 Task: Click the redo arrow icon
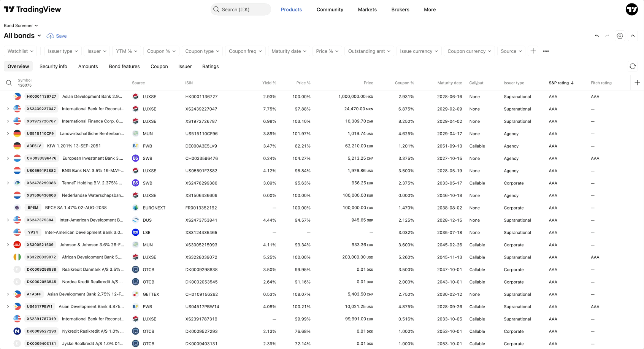click(x=607, y=36)
